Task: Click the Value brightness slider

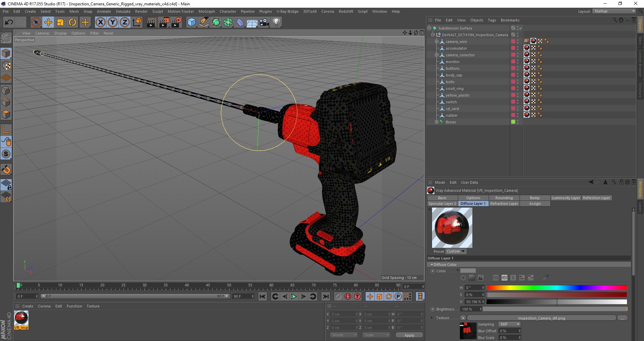Action: (557, 302)
